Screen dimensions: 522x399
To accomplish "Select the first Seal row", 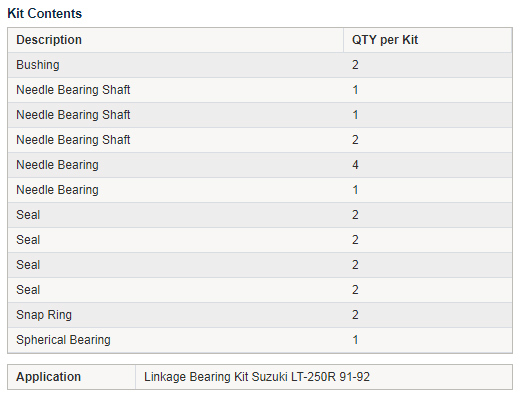I will tap(260, 215).
